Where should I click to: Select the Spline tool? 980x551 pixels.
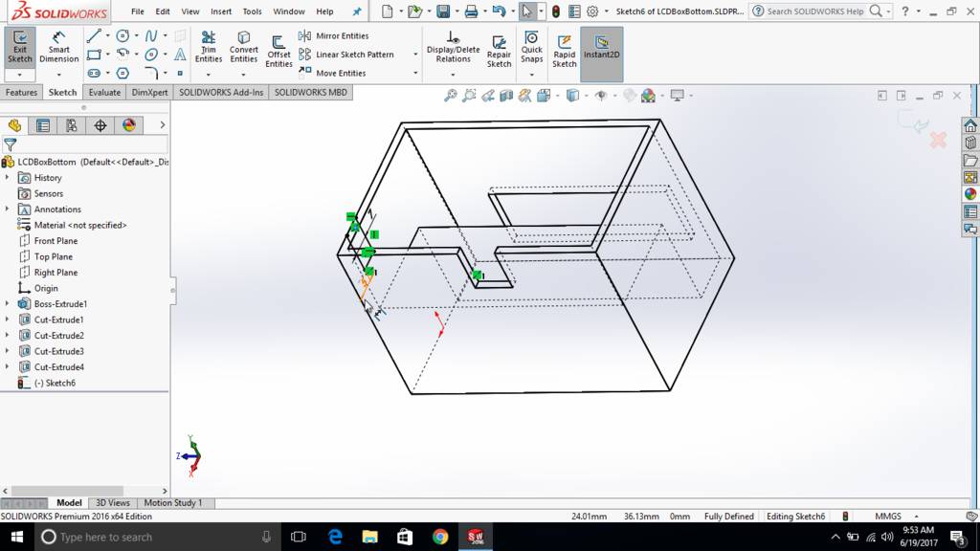(151, 36)
